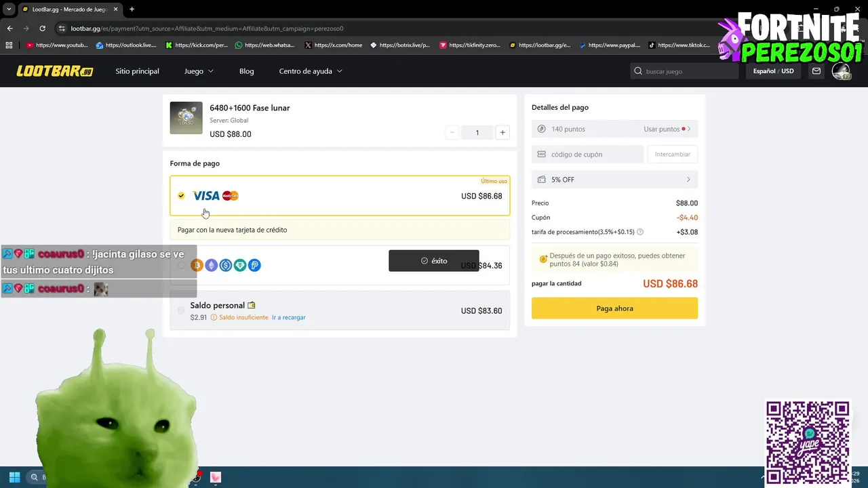Open the tikfinity bookmark
The height and width of the screenshot is (488, 868).
coord(470,45)
